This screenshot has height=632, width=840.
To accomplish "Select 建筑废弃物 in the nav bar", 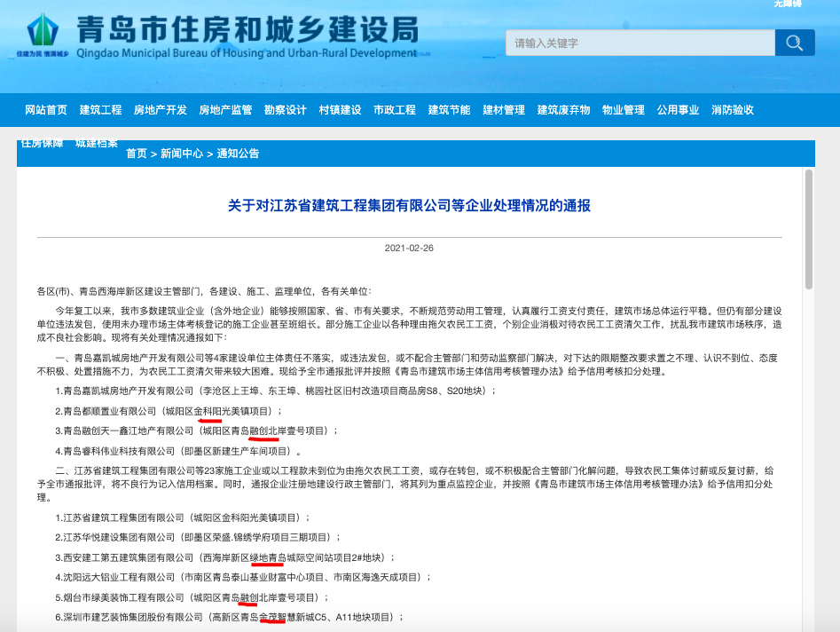I will 564,110.
